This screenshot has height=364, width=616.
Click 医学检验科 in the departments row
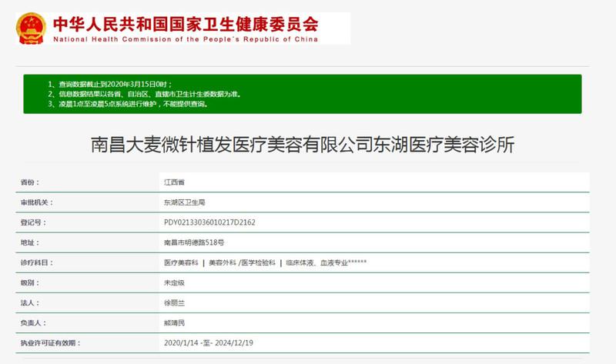(x=259, y=262)
